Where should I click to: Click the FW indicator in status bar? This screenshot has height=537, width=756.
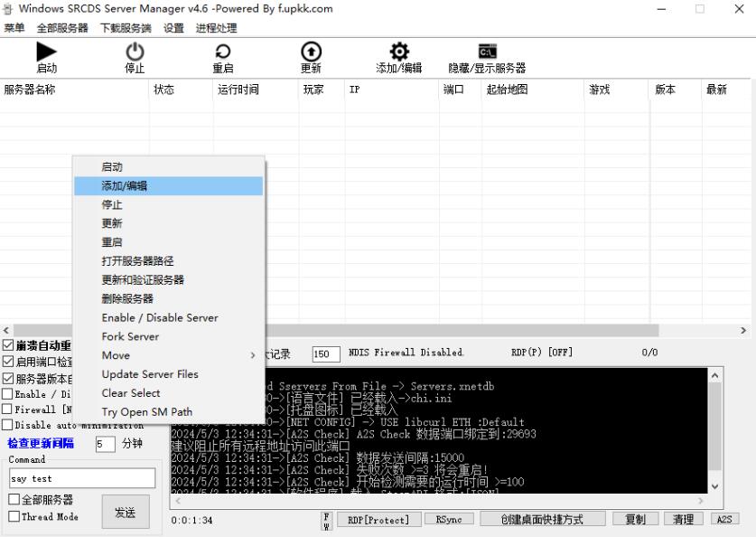326,521
